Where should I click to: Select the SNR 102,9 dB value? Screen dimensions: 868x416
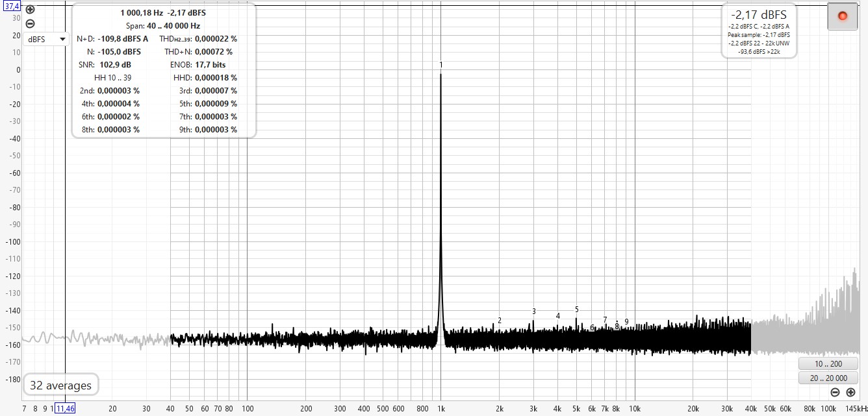click(x=116, y=65)
